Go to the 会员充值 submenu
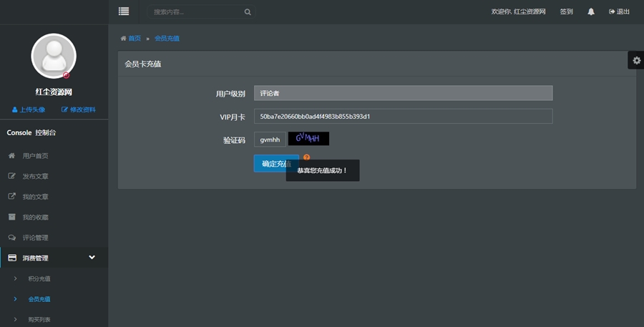Screen dimensions: 644x327 39,299
